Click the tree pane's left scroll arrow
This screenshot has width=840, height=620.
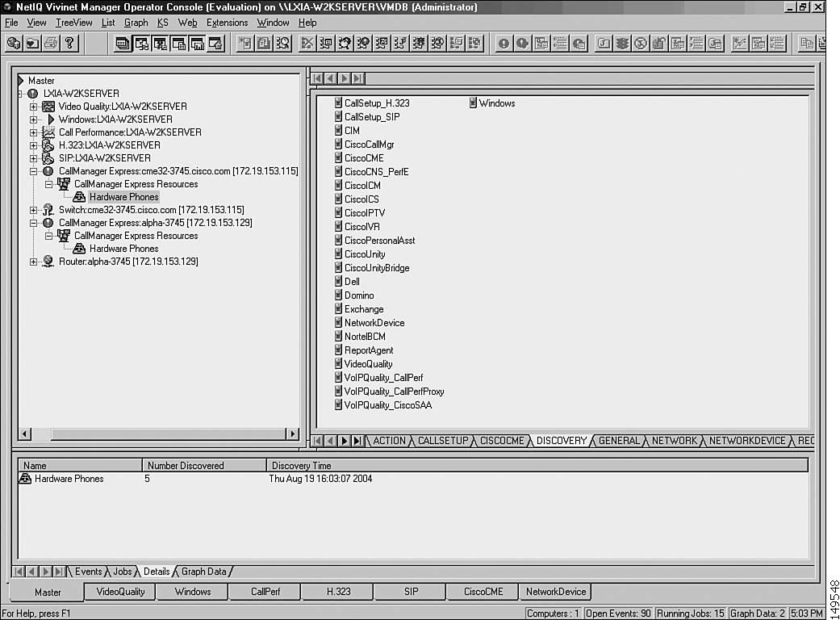point(25,434)
